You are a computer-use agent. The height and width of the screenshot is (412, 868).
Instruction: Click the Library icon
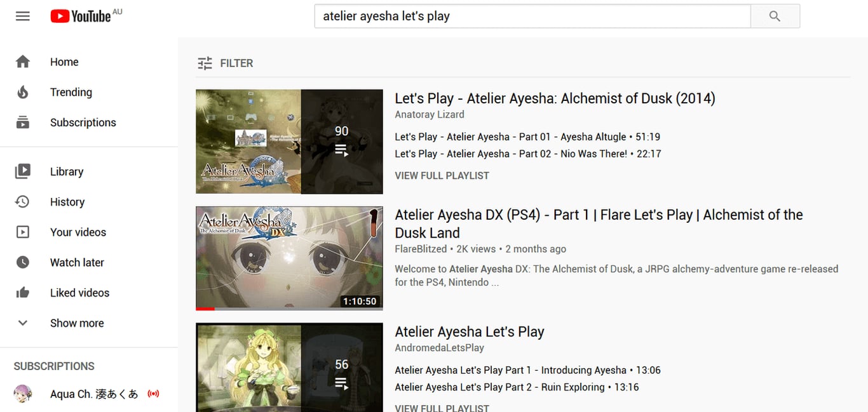tap(23, 171)
